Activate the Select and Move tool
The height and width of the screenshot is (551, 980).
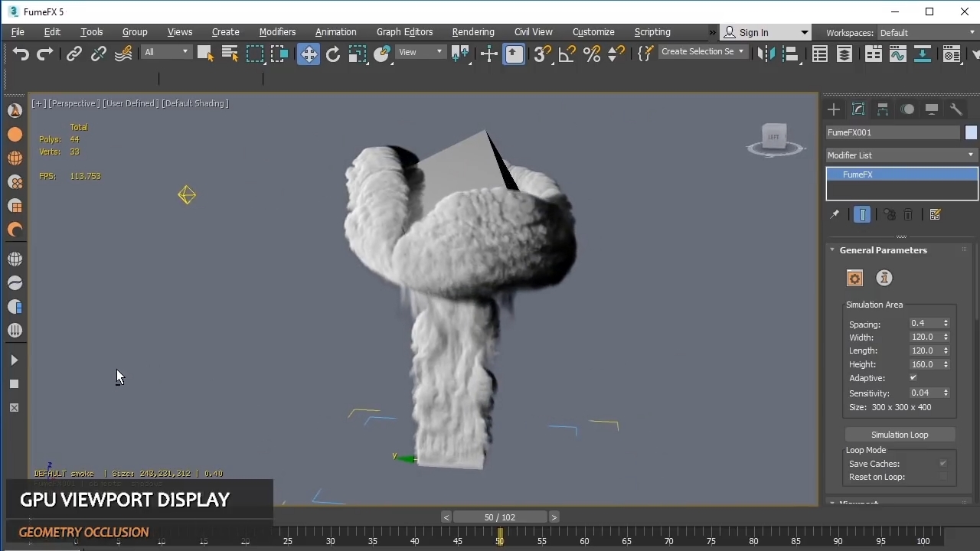click(309, 54)
